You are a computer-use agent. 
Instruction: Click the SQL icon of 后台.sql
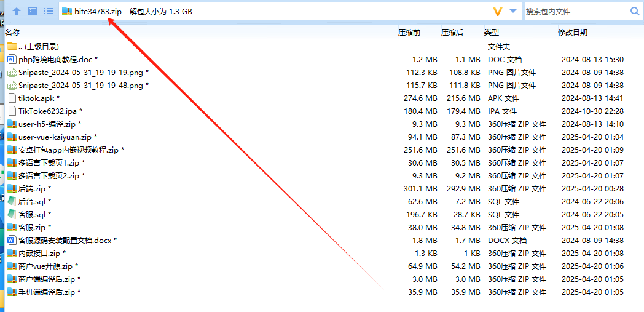point(12,201)
